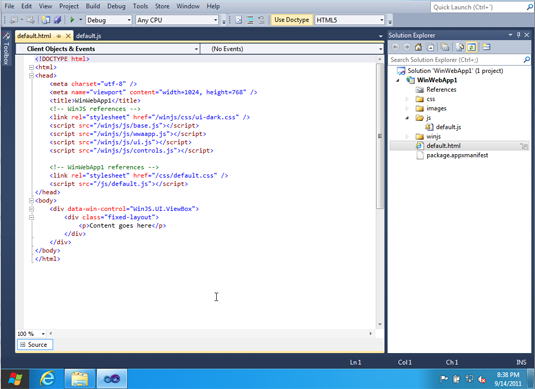Click the Increase Indent icon in HTML toolbar
Image resolution: width=535 pixels, height=389 pixels.
coord(250,20)
